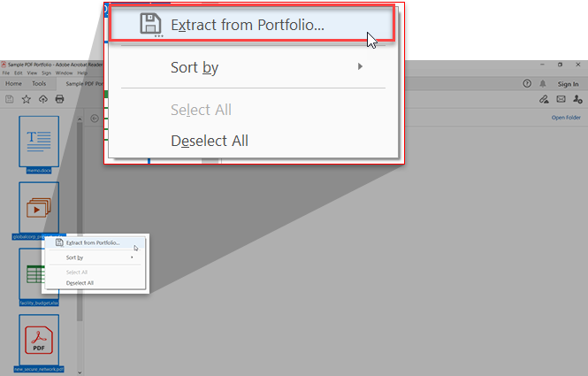The height and width of the screenshot is (376, 588).
Task: Click the Open Folder link
Action: pyautogui.click(x=566, y=118)
